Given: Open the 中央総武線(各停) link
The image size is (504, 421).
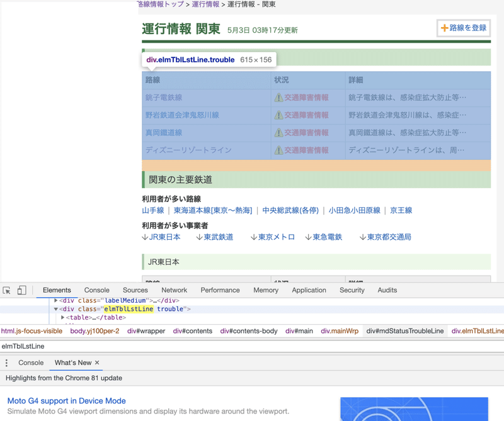Looking at the screenshot, I should tap(290, 211).
